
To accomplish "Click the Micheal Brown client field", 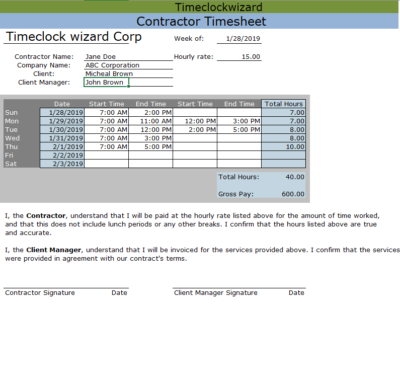I will tap(128, 74).
